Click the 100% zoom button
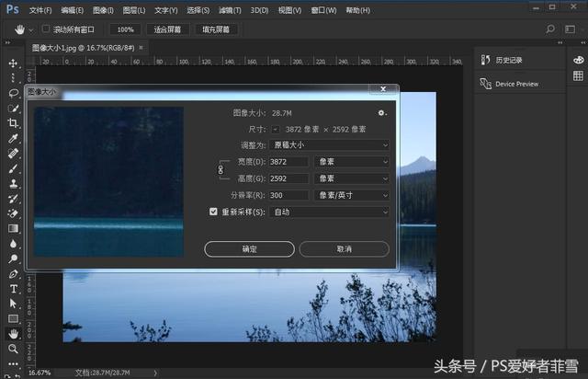588x379 pixels. click(x=125, y=29)
